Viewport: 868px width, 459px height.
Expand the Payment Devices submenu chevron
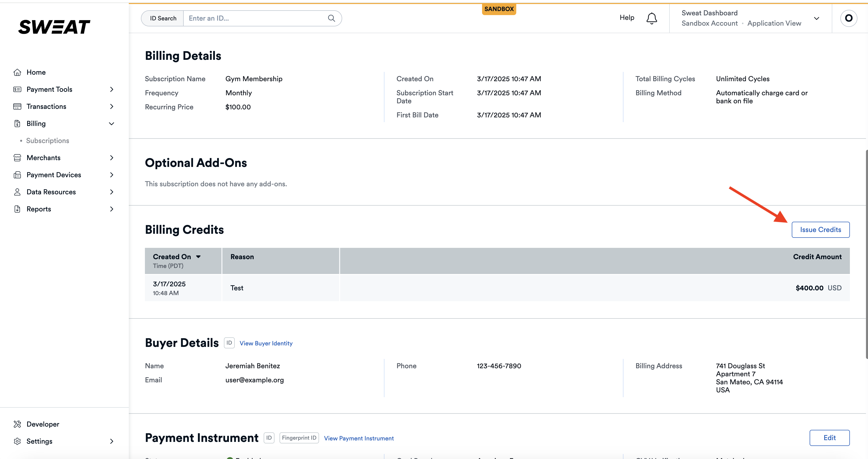[x=111, y=175]
